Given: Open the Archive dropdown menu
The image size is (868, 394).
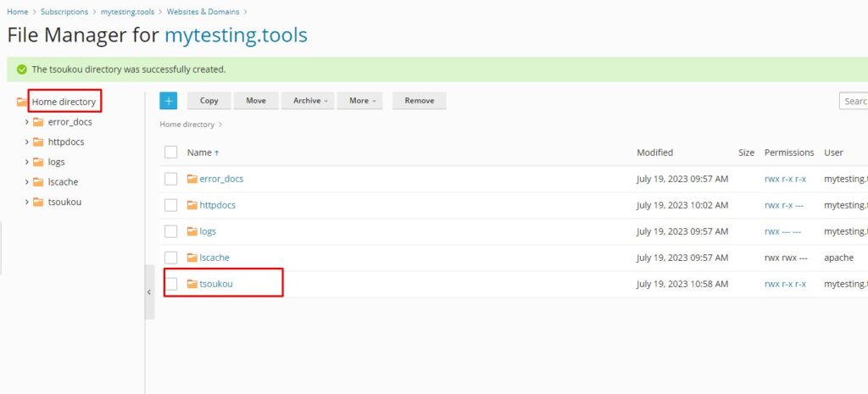Looking at the screenshot, I should (x=308, y=101).
